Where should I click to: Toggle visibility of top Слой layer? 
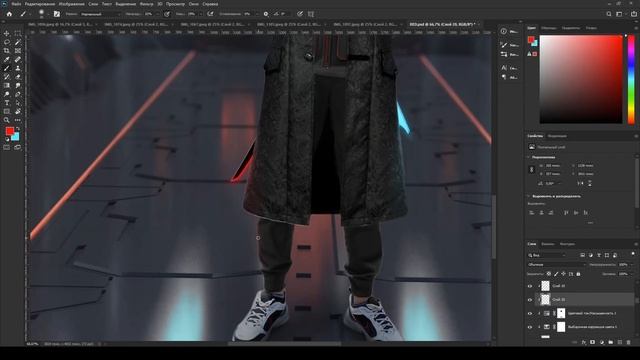tap(530, 286)
